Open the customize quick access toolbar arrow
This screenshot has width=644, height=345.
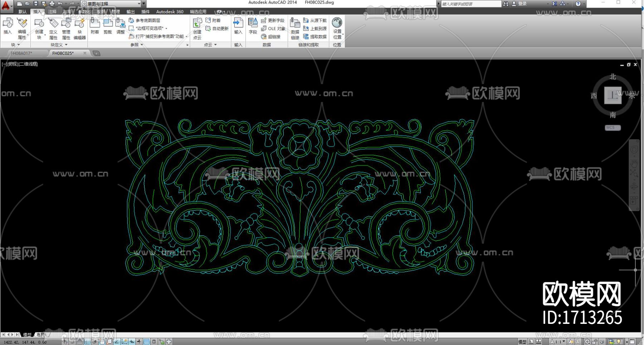(x=144, y=4)
